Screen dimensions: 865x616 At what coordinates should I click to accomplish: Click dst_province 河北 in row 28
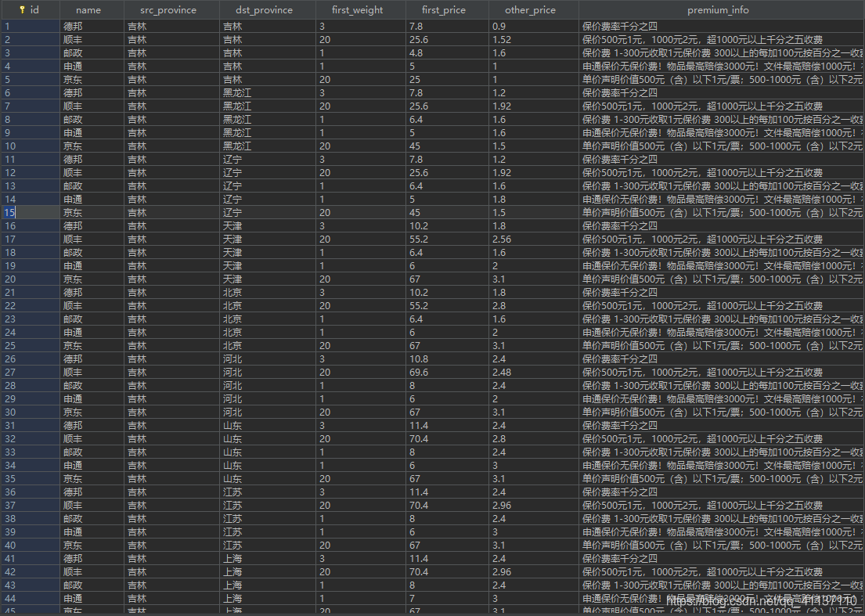tap(268, 385)
